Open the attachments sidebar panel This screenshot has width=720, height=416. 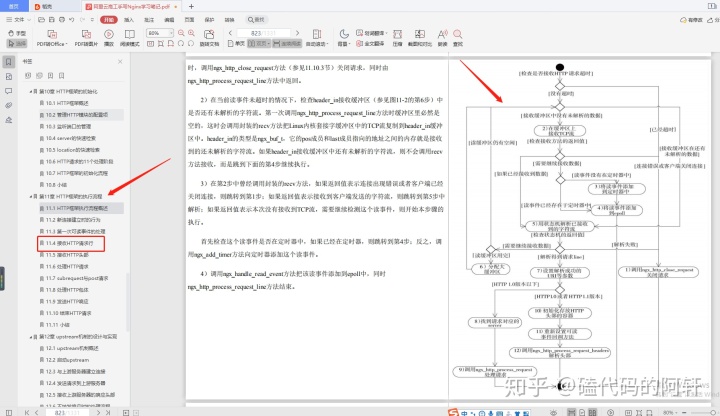pos(9,105)
